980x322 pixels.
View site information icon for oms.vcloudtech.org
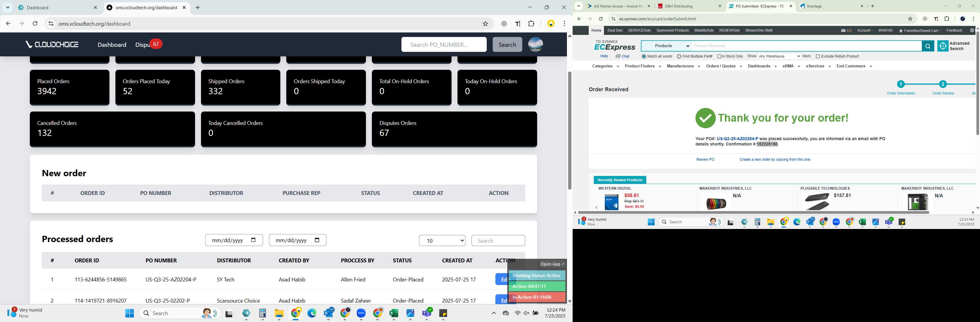51,24
